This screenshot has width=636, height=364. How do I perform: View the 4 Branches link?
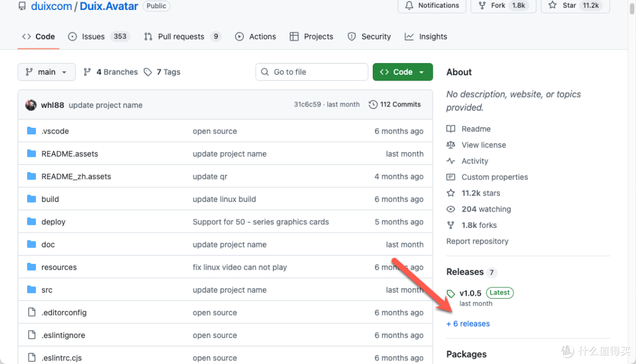coord(111,72)
